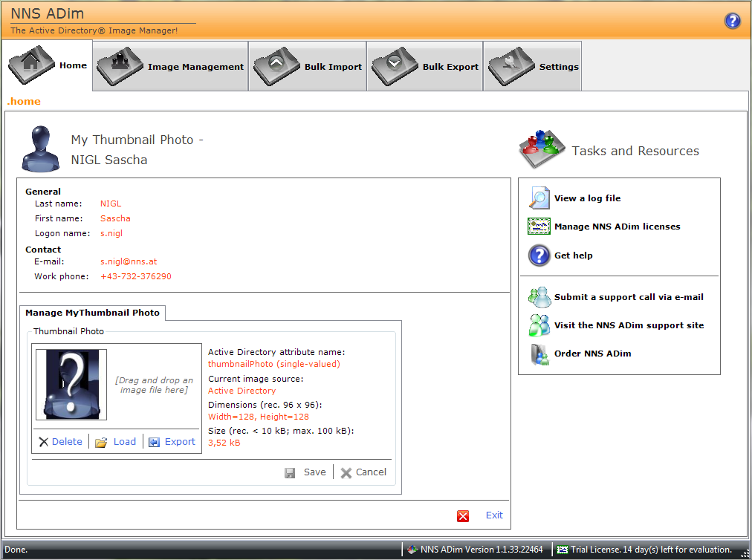Image resolution: width=752 pixels, height=560 pixels.
Task: Click the license certificate icon
Action: coord(539,226)
